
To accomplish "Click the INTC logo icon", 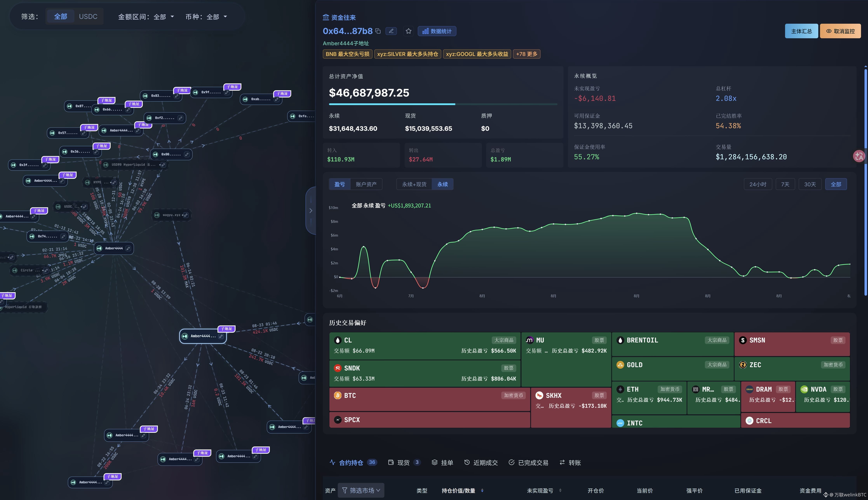I will pos(620,423).
